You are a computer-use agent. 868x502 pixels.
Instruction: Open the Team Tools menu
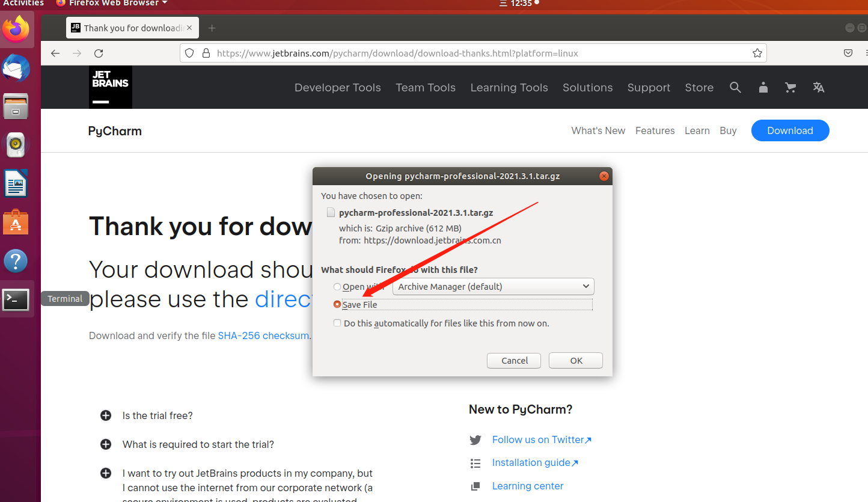point(426,87)
